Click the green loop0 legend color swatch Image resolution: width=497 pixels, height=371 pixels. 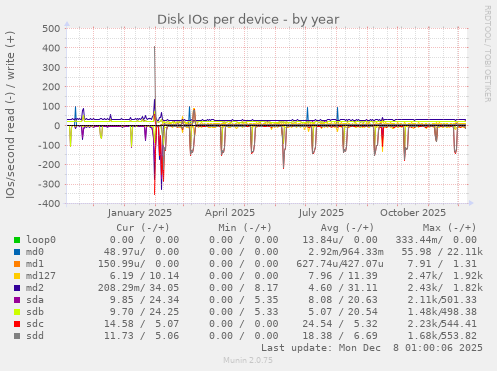[x=17, y=240]
